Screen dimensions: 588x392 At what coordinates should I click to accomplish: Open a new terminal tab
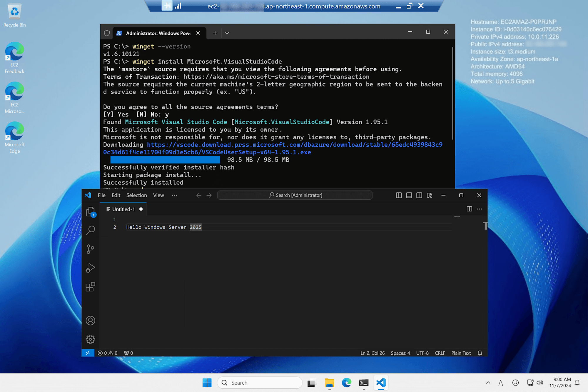(x=215, y=33)
